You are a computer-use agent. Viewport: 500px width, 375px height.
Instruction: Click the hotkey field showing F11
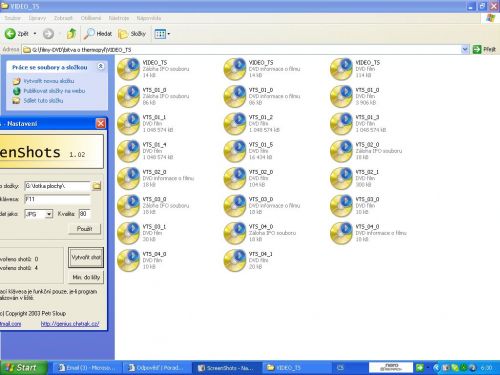[x=57, y=199]
